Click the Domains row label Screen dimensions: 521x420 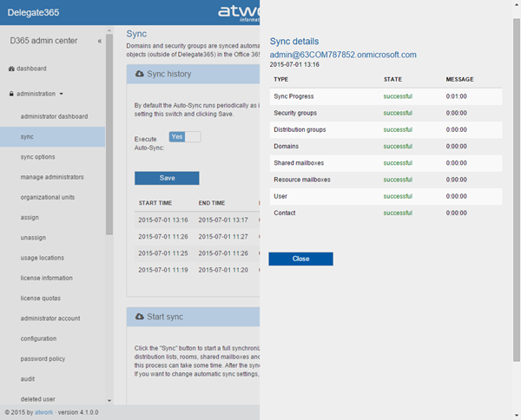[x=286, y=146]
